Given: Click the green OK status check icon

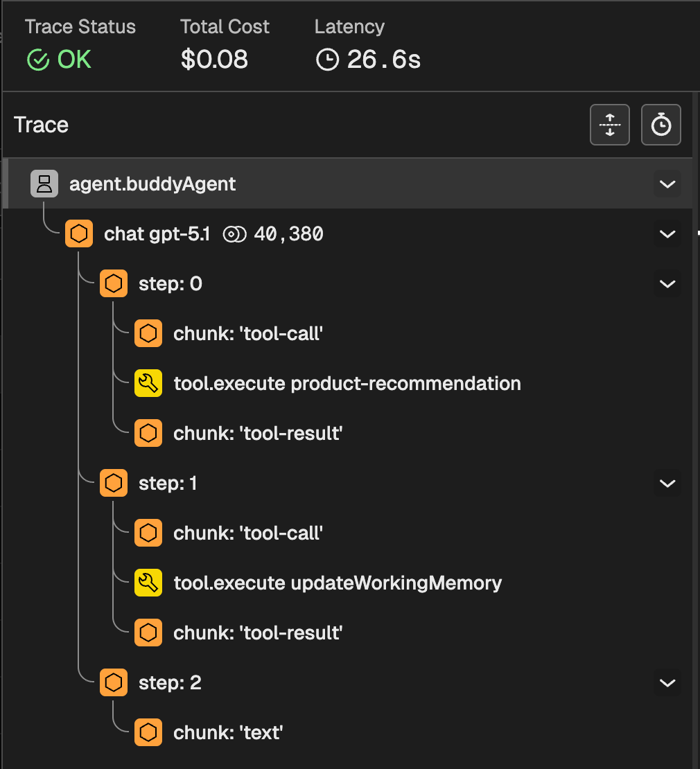Looking at the screenshot, I should point(37,60).
